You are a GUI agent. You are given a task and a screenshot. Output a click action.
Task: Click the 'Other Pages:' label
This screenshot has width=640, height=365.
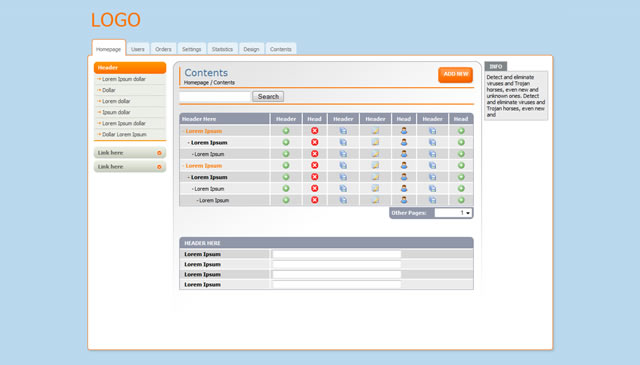(x=409, y=213)
